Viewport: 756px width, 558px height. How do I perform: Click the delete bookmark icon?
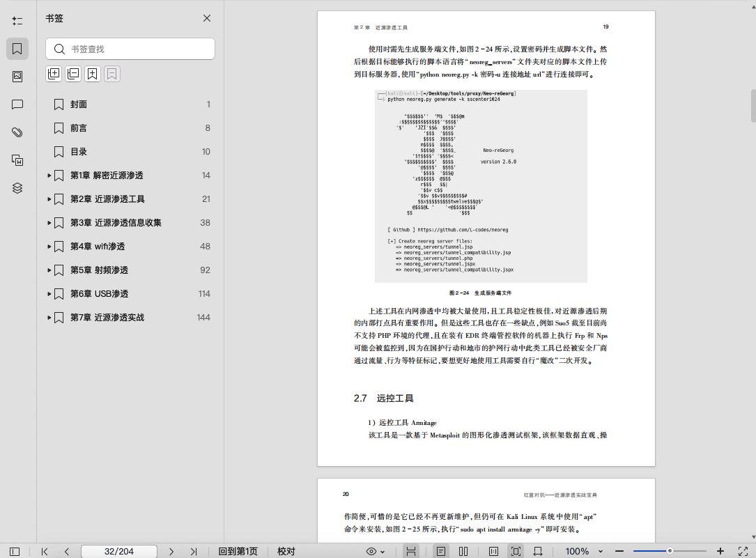(112, 74)
